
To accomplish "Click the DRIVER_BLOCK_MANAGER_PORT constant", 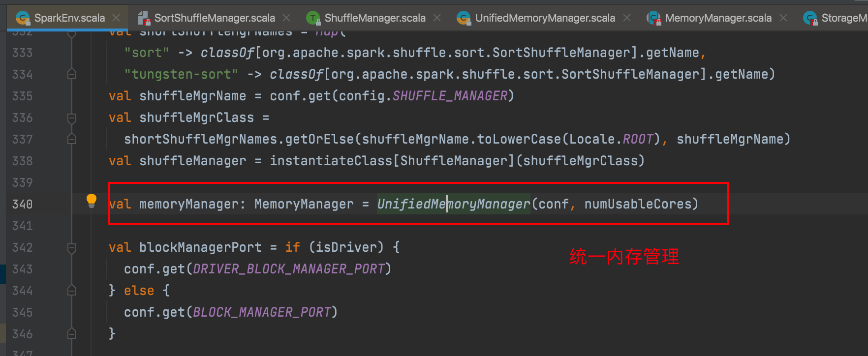I will click(x=288, y=269).
